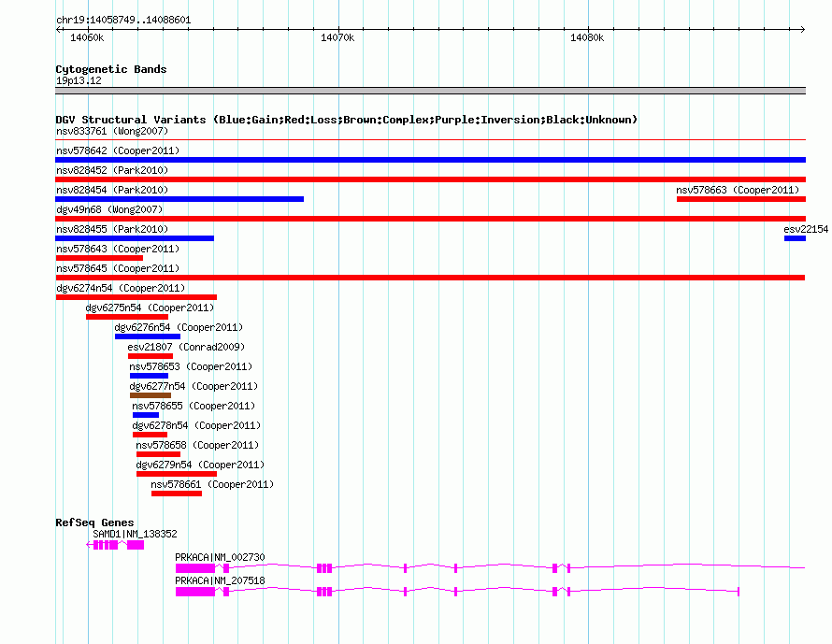Select the nsv578642 blue gain bar
The image size is (832, 644).
430,160
